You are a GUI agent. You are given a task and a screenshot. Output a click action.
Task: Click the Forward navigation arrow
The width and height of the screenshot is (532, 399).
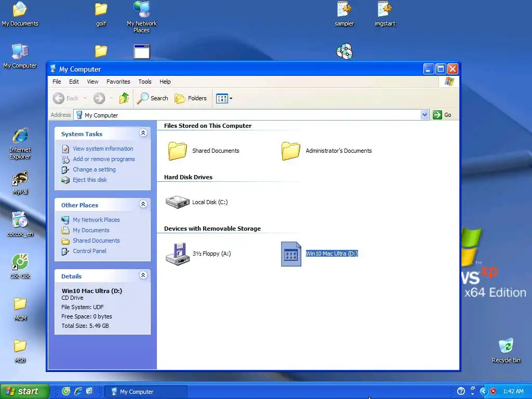(x=99, y=98)
